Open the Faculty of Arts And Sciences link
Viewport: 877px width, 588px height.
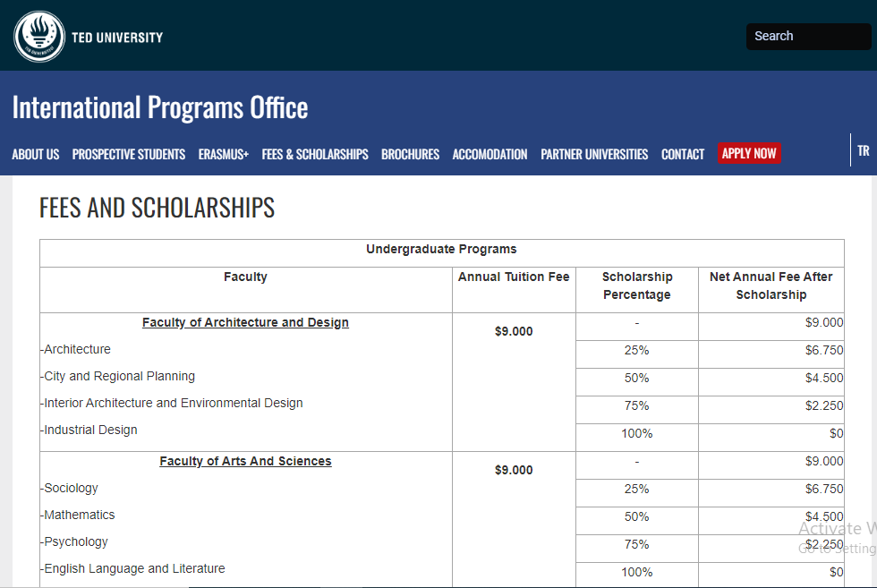click(x=245, y=461)
